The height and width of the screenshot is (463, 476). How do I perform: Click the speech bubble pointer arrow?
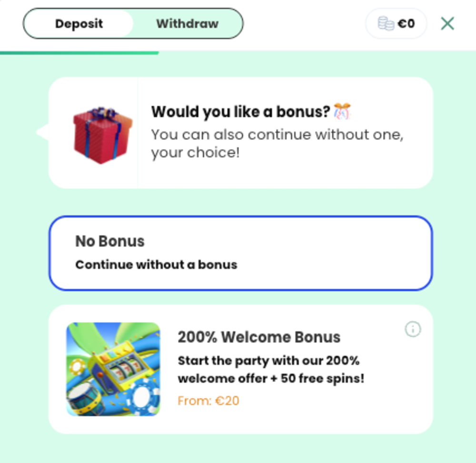(x=42, y=132)
